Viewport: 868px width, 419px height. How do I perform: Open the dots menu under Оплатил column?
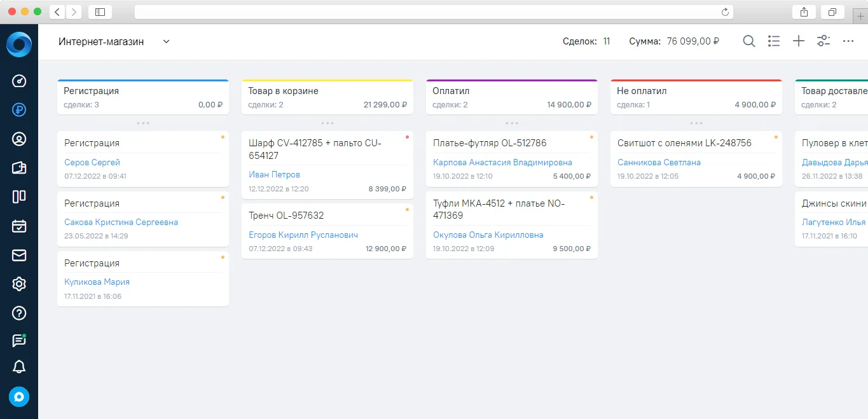coord(512,123)
